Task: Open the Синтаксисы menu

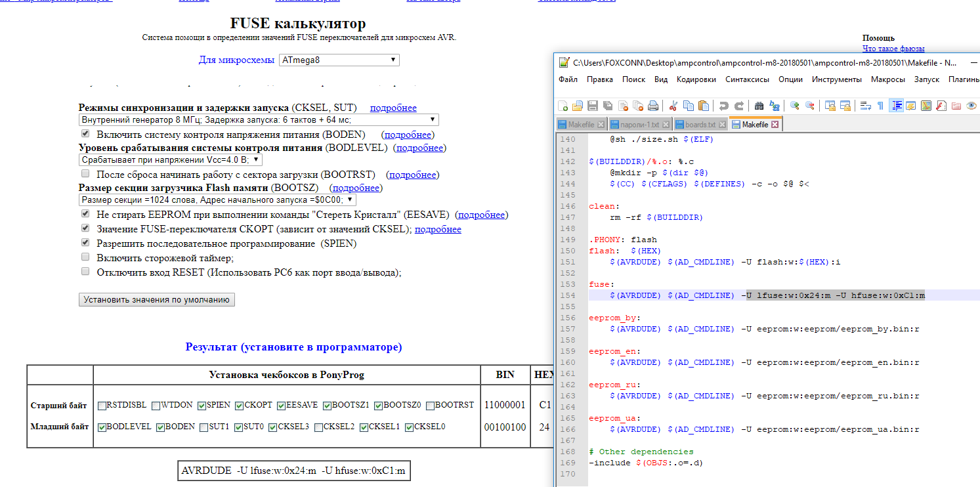Action: click(x=747, y=79)
